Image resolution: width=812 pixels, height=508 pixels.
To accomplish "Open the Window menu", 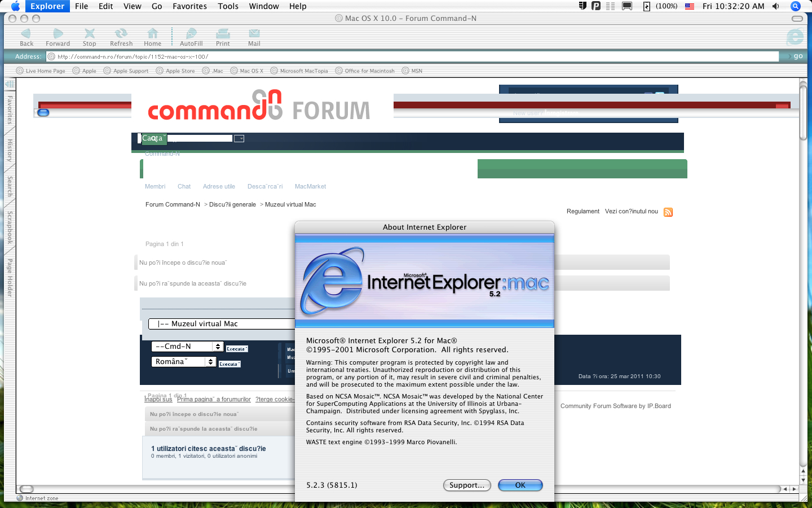I will tap(264, 6).
